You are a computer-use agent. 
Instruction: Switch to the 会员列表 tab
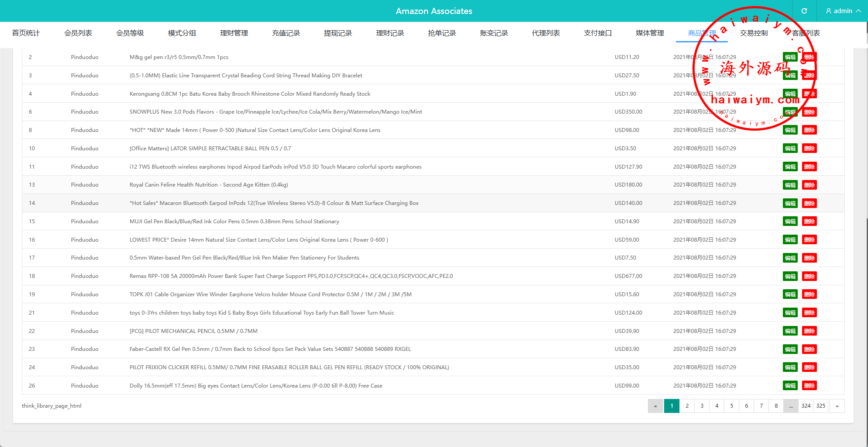point(78,33)
